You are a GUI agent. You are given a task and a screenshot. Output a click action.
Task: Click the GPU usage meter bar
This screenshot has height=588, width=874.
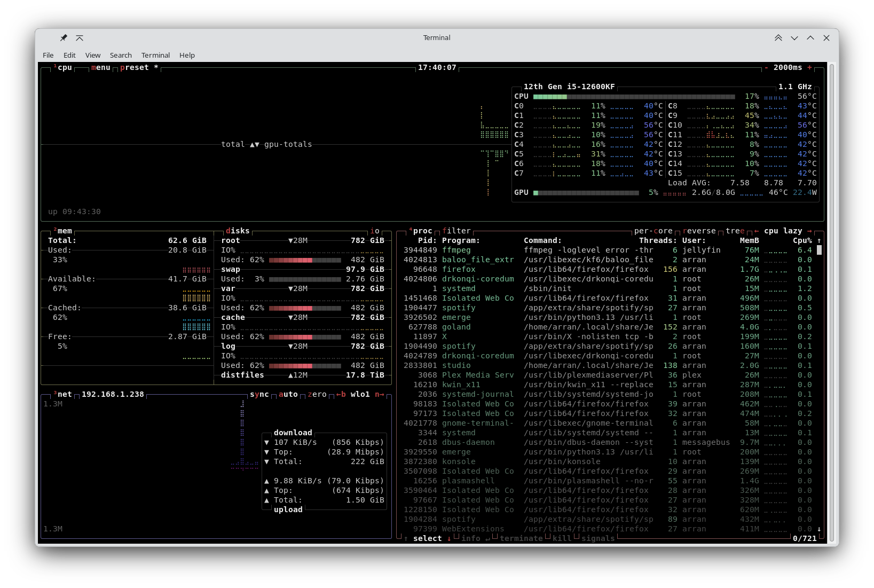click(586, 193)
